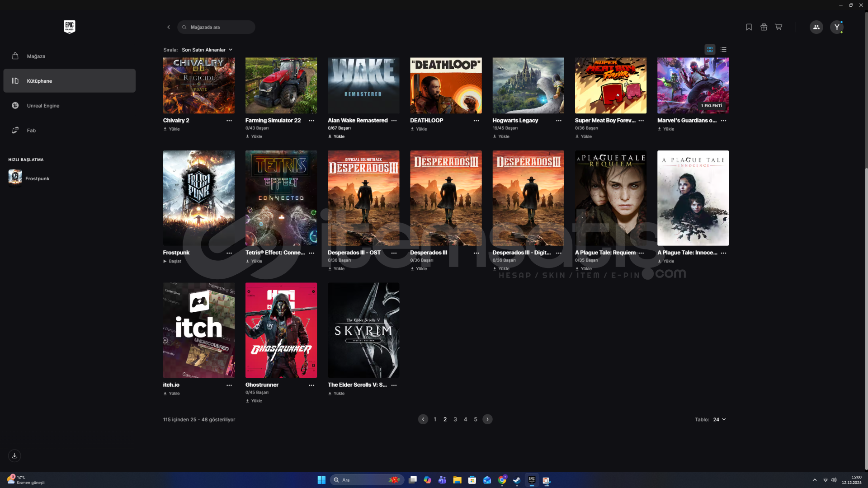Click Yükle under DEATHLOOP

(x=419, y=129)
